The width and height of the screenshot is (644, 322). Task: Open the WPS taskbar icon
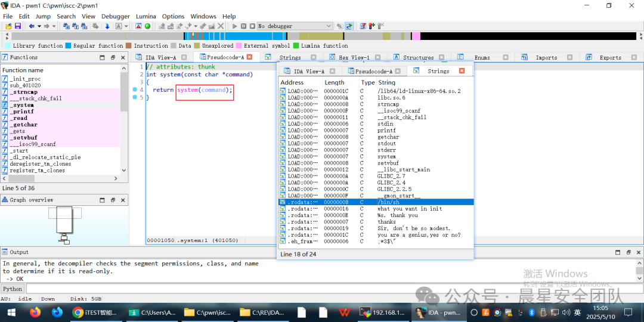345,312
